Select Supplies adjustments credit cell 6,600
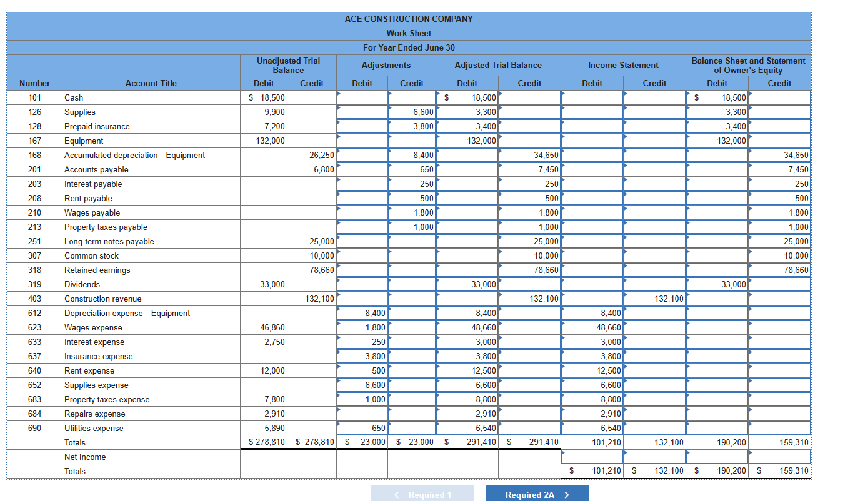 click(411, 112)
